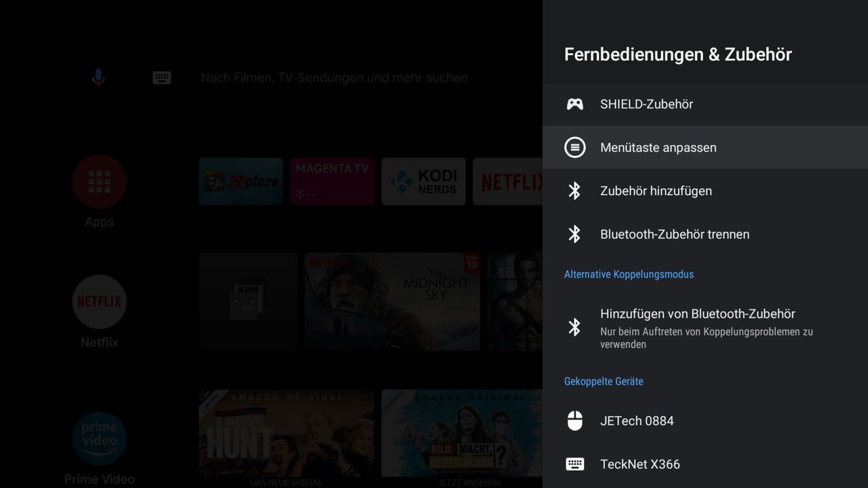The height and width of the screenshot is (488, 868).
Task: Open the red Apps launcher icon
Action: [99, 182]
